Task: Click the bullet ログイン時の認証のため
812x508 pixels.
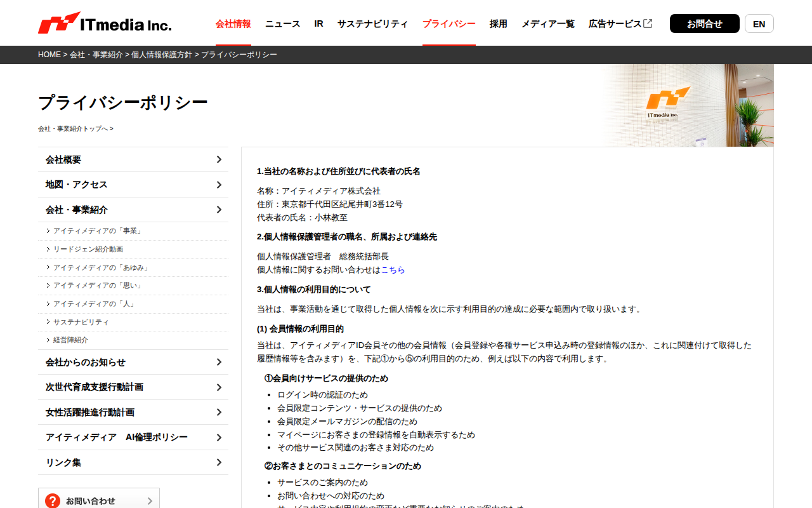Action: 322,395
